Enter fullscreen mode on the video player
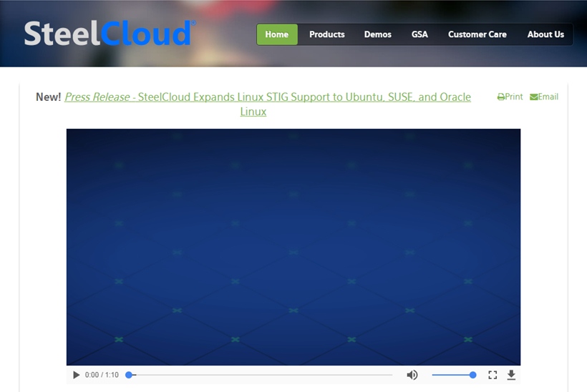This screenshot has width=587, height=392. coord(493,375)
